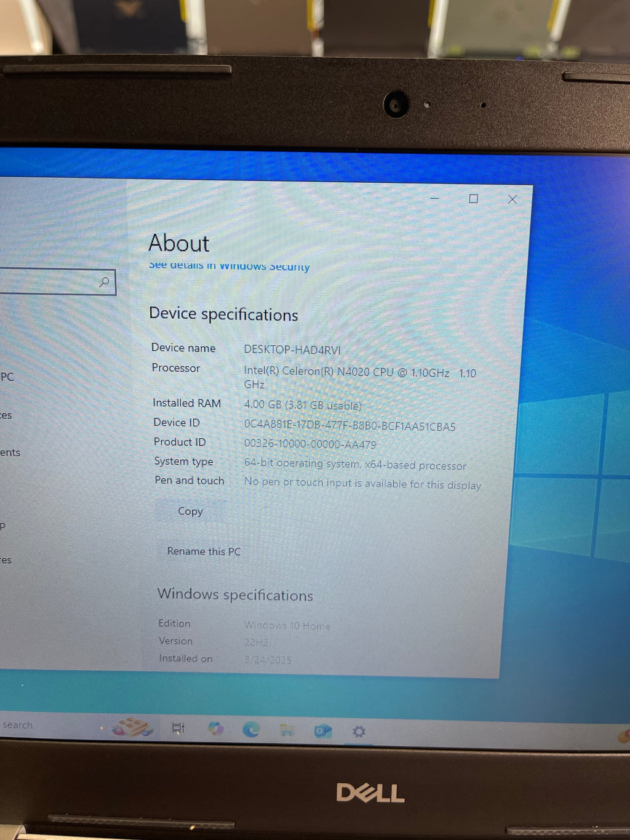The width and height of the screenshot is (630, 840).
Task: Click the Installed on date value
Action: coord(268,659)
